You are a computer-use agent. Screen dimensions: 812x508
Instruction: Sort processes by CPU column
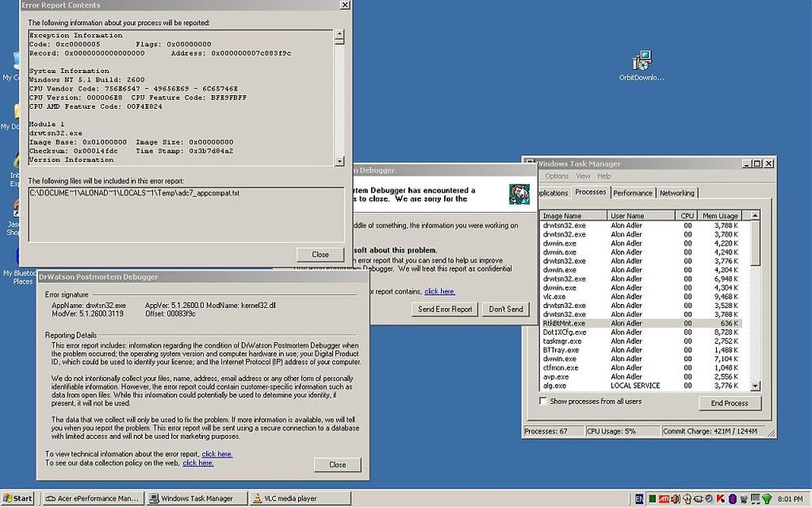tap(687, 215)
